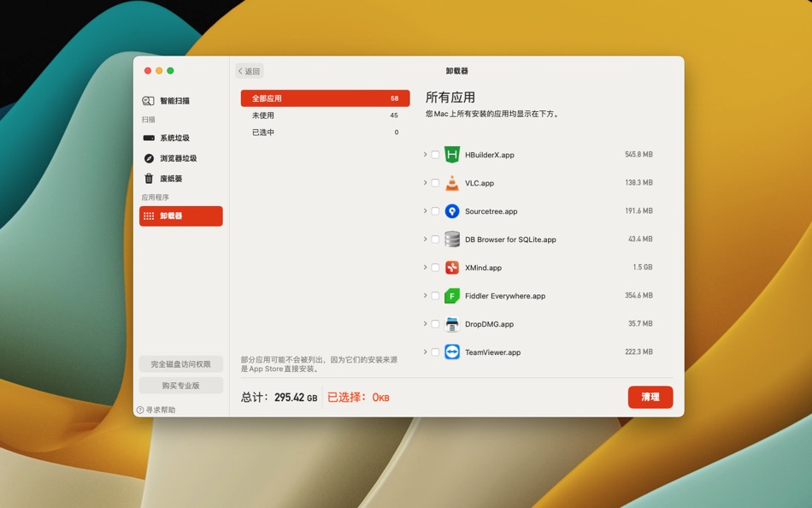Click the TeamViewer.app name text

pos(492,352)
